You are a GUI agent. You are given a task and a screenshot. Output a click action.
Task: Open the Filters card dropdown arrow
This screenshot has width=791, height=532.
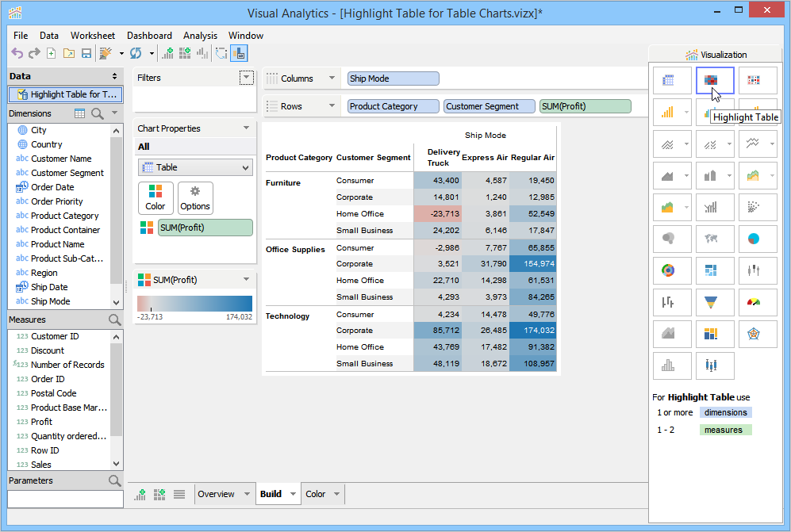pos(246,78)
